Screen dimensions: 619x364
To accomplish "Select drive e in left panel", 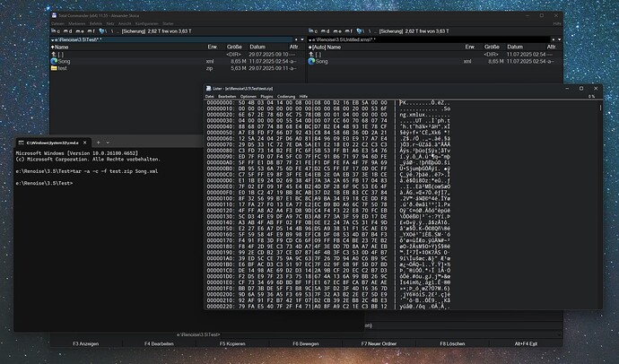I will (x=79, y=30).
